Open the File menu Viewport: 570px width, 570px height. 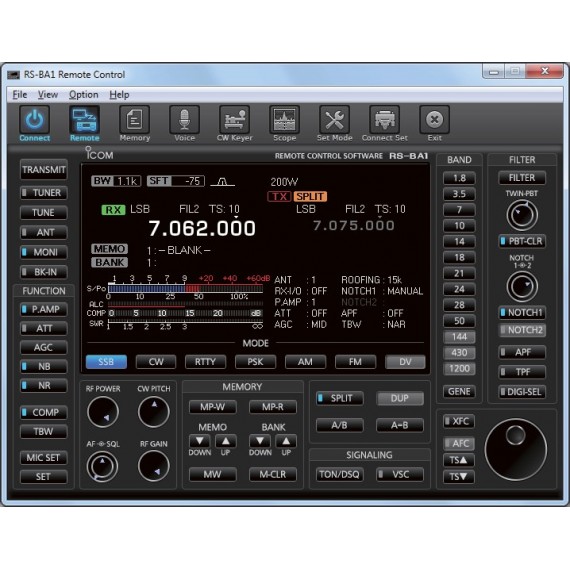tap(20, 95)
